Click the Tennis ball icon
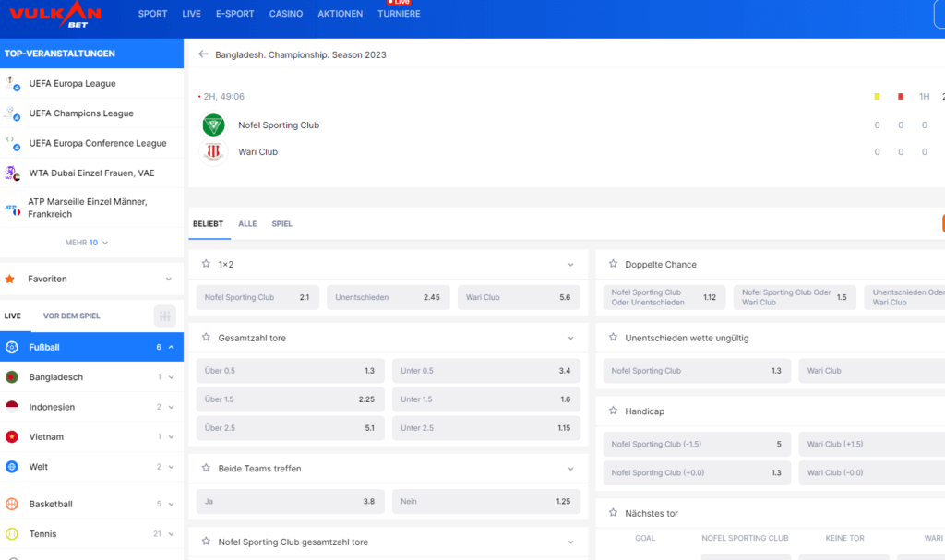 (x=12, y=533)
